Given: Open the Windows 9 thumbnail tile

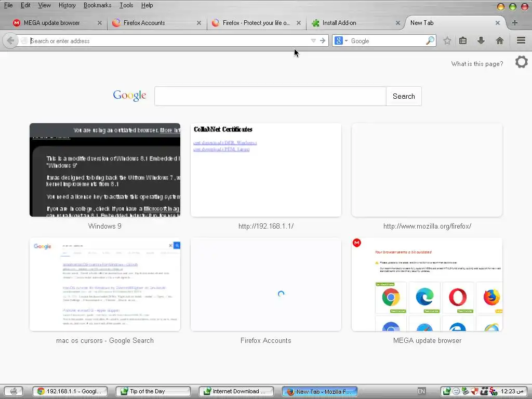Looking at the screenshot, I should [x=105, y=170].
